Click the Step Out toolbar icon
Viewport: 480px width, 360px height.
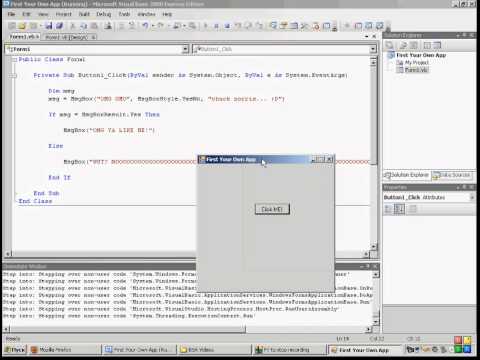(x=259, y=26)
